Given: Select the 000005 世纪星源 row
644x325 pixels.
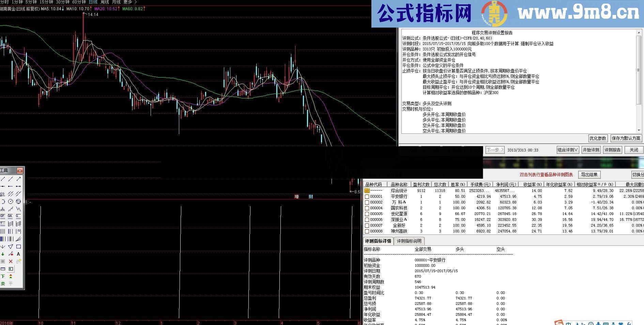Looking at the screenshot, I should (504, 214).
